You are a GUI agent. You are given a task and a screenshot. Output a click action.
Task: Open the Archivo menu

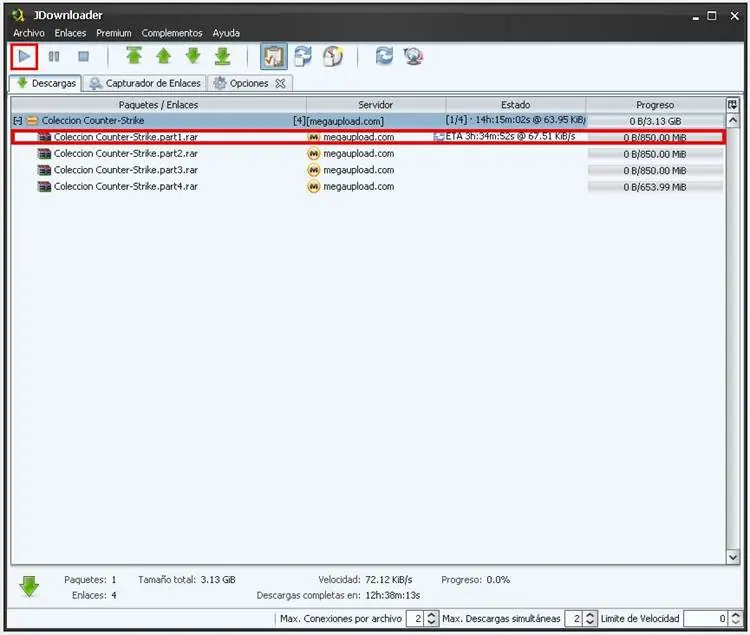pos(29,33)
